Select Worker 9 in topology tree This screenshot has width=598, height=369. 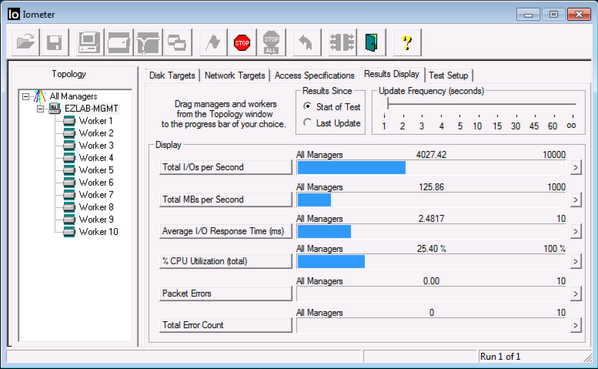pos(96,219)
